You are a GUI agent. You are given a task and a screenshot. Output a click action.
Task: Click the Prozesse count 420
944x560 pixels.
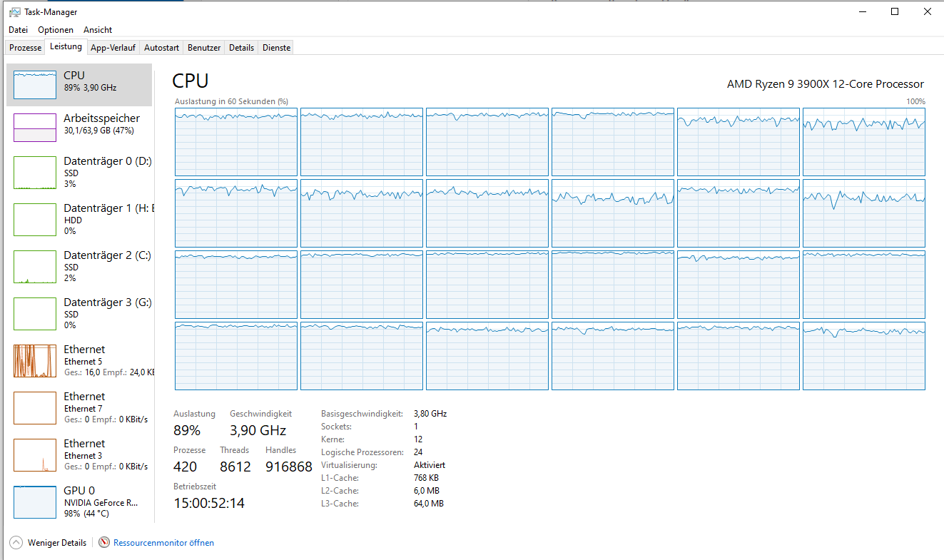[185, 467]
